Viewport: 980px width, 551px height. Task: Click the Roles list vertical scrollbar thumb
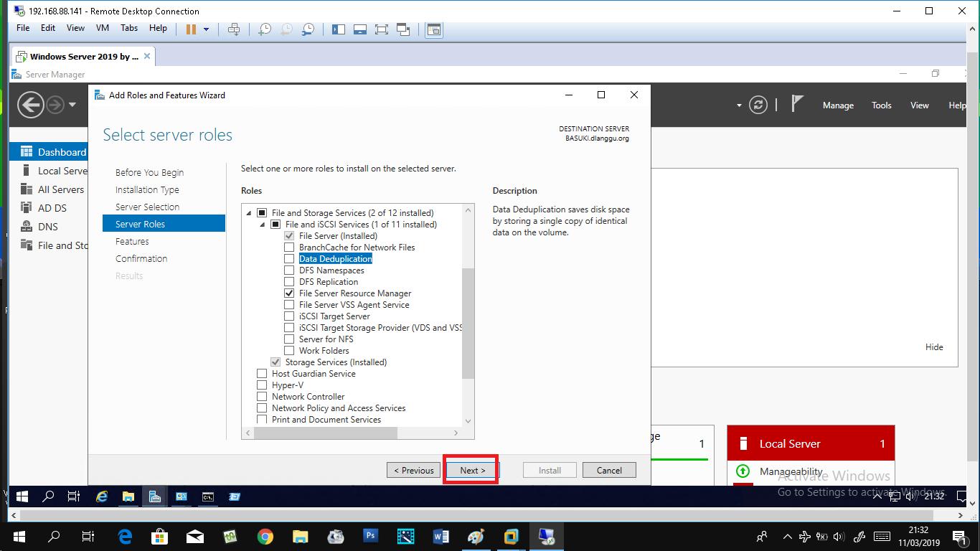(x=468, y=324)
